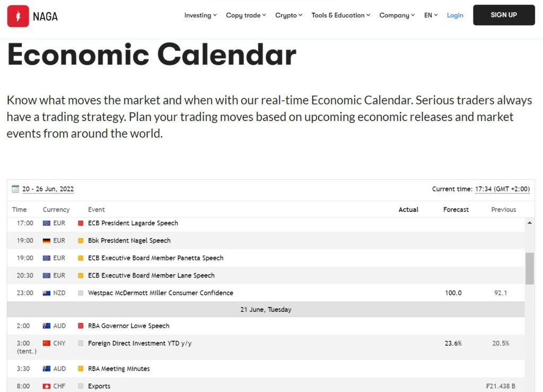543x392 pixels.
Task: Click the calendar scrollbar up arrow
Action: tap(530, 223)
